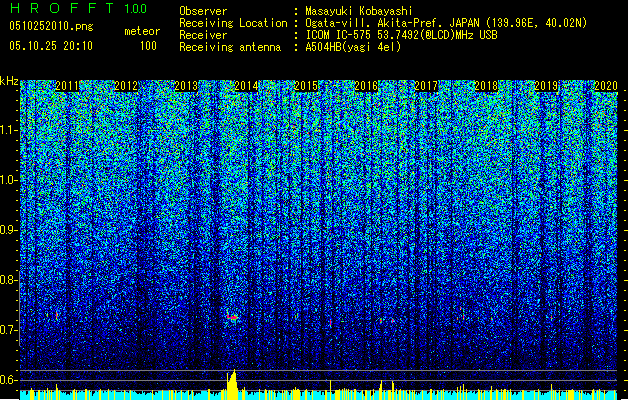Click the 0.7 kHz axis label
Image resolution: width=629 pixels, height=400 pixels.
(9, 330)
